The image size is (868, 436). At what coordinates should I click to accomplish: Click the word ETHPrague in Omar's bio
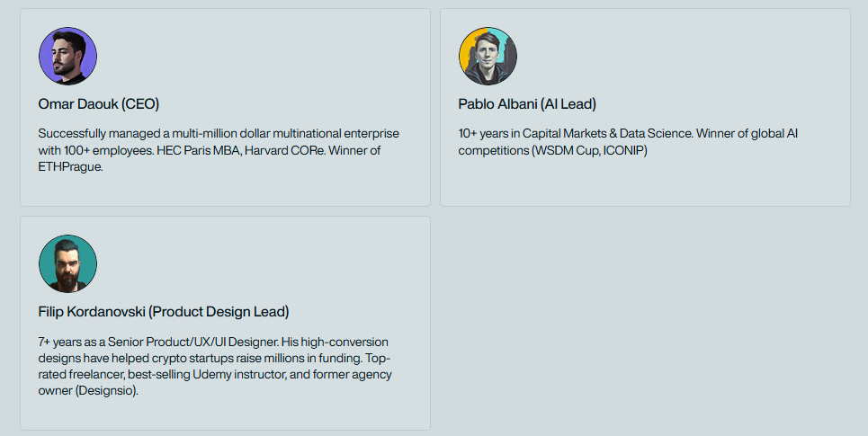pyautogui.click(x=70, y=167)
